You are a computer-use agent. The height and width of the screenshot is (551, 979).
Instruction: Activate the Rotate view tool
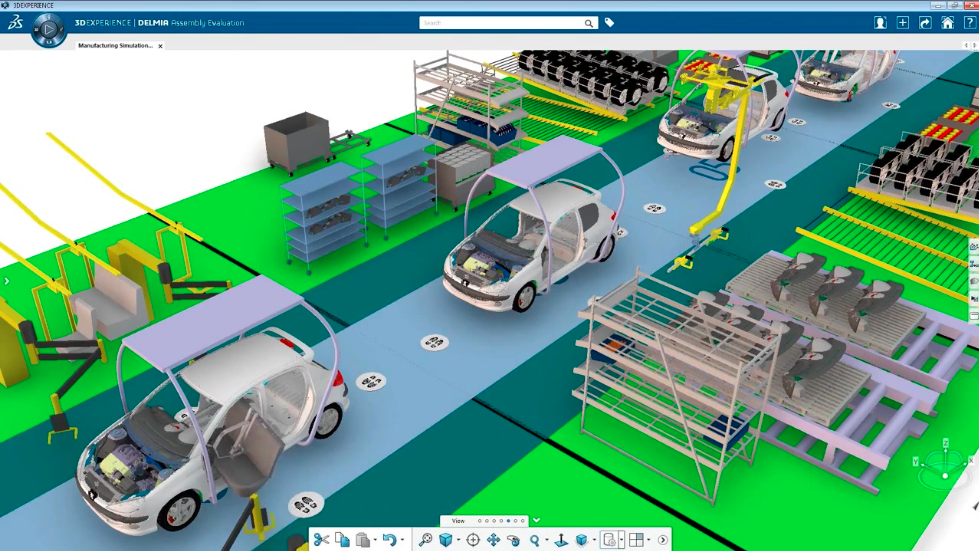[513, 540]
